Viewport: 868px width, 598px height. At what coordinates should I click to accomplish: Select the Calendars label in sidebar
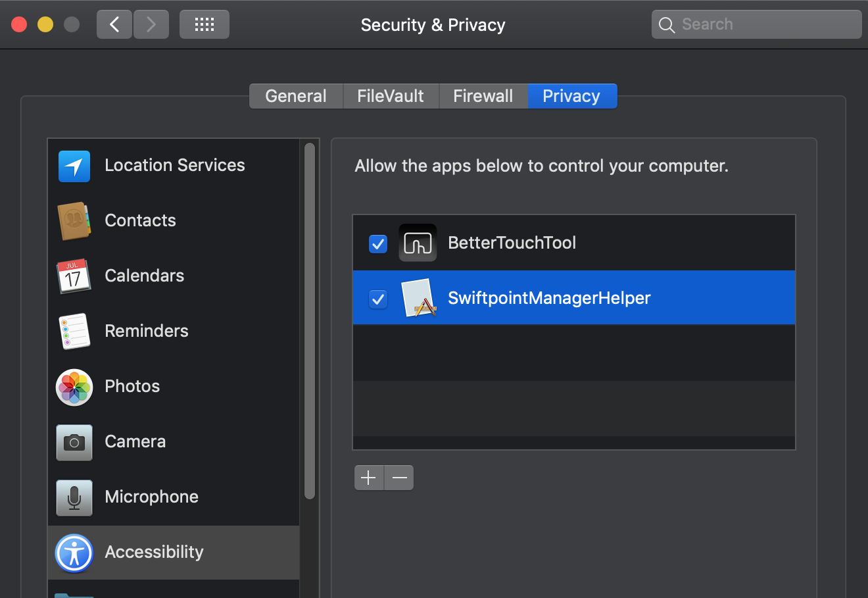pyautogui.click(x=145, y=276)
